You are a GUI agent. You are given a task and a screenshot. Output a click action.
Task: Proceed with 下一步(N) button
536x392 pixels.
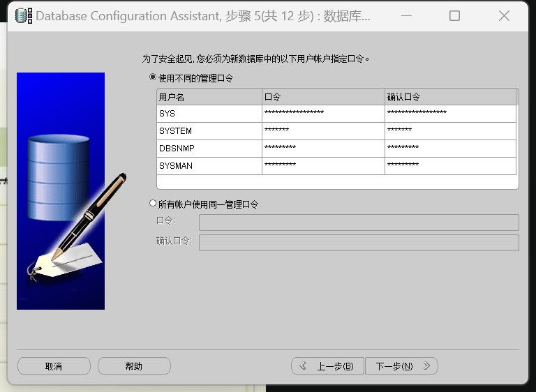[401, 366]
